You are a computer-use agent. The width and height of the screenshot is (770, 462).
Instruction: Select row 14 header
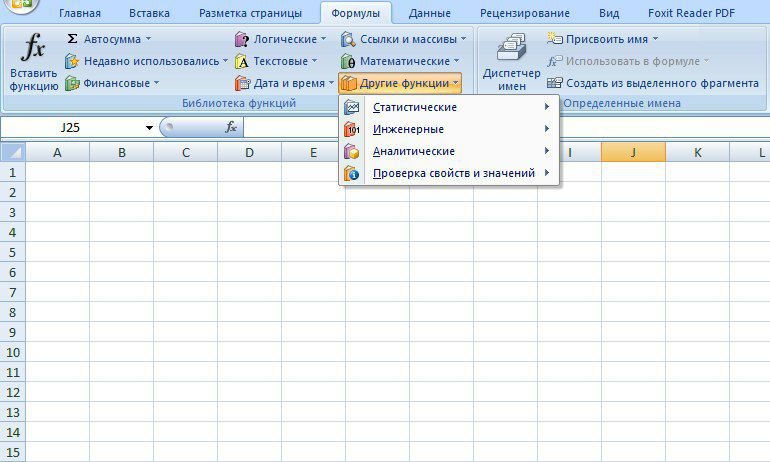(13, 433)
